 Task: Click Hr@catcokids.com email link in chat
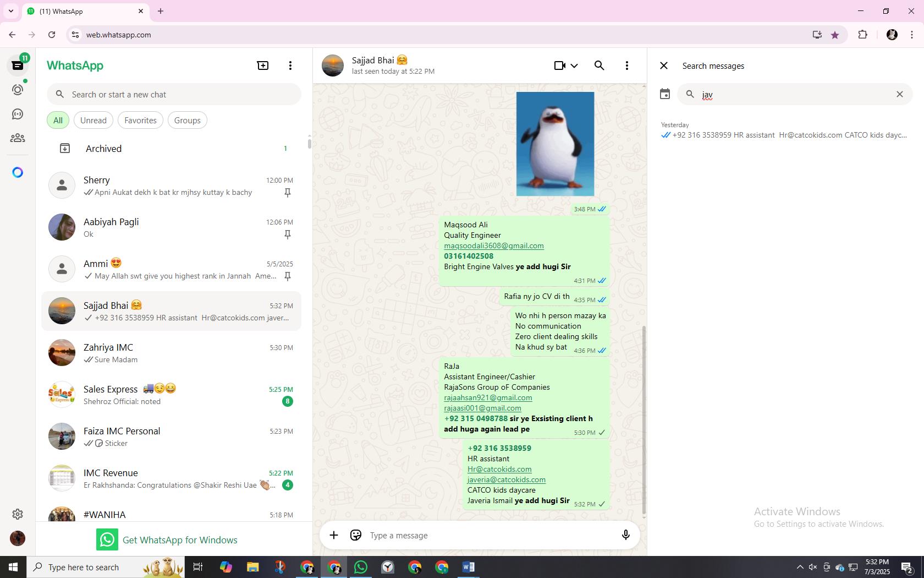pyautogui.click(x=499, y=469)
